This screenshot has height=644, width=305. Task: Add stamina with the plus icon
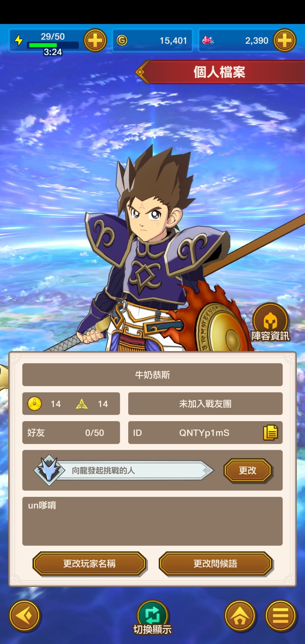[x=95, y=40]
